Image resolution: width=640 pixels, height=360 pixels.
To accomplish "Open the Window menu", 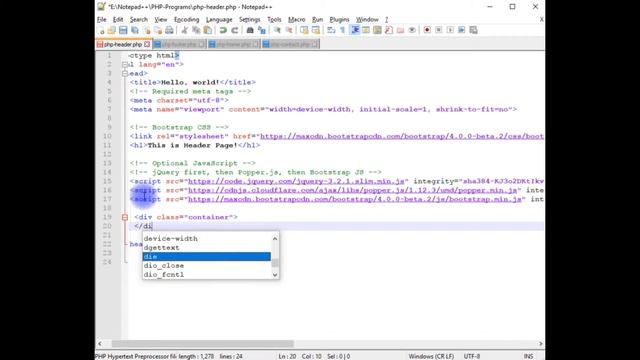I will pyautogui.click(x=367, y=20).
